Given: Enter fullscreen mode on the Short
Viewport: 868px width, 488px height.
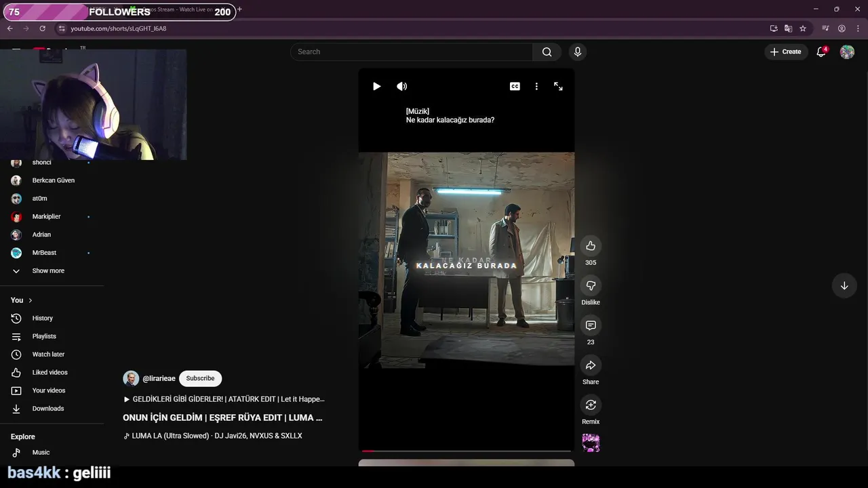Looking at the screenshot, I should [558, 86].
